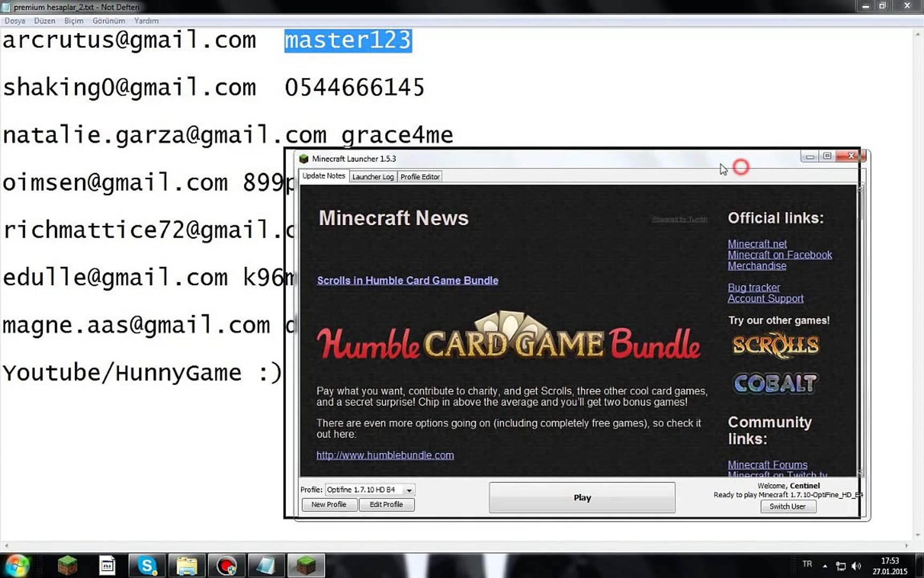Image resolution: width=924 pixels, height=578 pixels.
Task: Click the TR language indicator
Action: 807,564
